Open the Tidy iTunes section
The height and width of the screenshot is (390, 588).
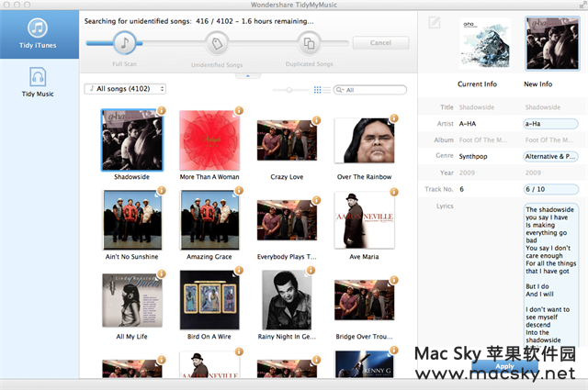point(38,34)
